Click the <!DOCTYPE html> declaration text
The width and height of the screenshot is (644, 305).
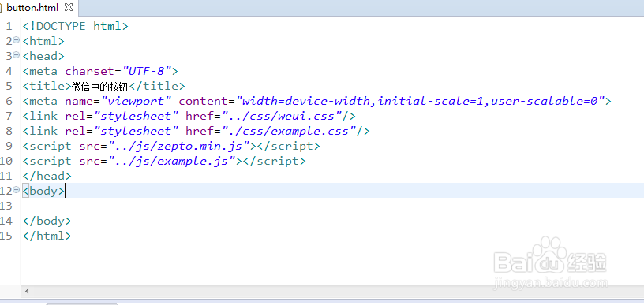(76, 26)
